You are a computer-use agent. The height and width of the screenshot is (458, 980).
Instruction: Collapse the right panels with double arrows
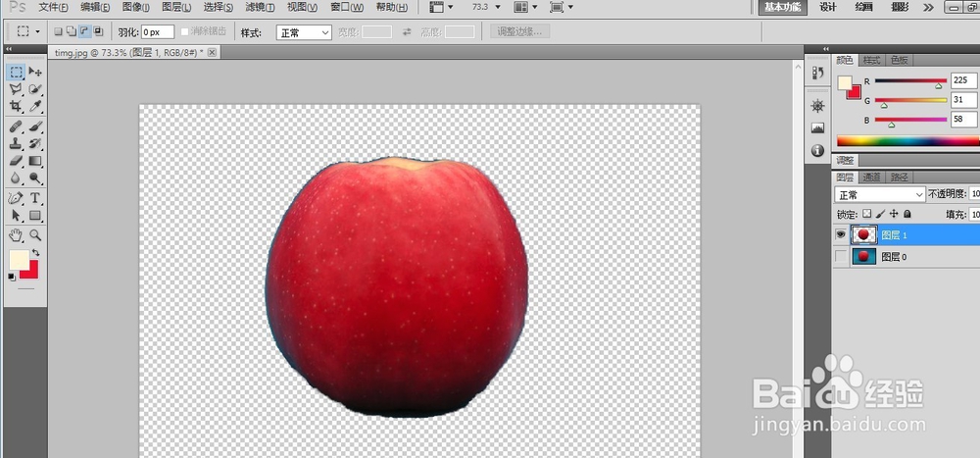pos(826,49)
